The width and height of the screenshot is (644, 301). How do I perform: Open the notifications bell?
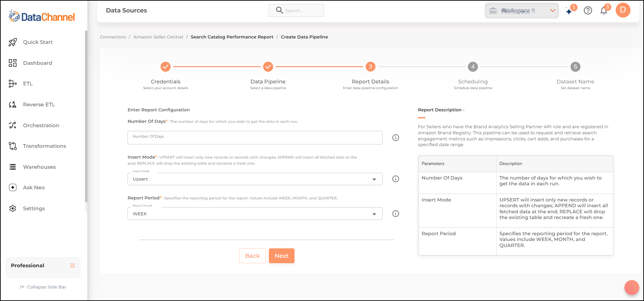[x=604, y=11]
